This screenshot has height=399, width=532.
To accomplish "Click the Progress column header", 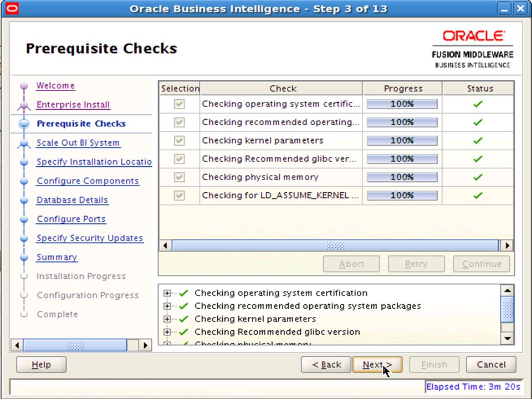I will (402, 89).
